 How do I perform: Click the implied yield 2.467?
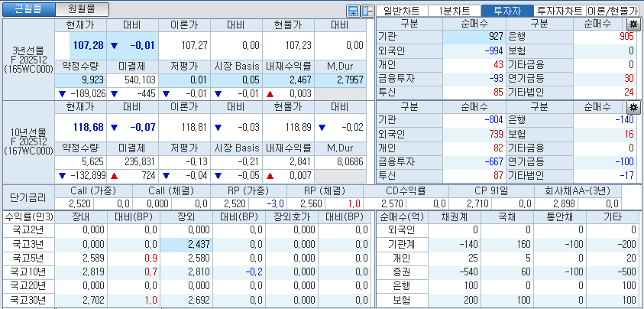(302, 80)
